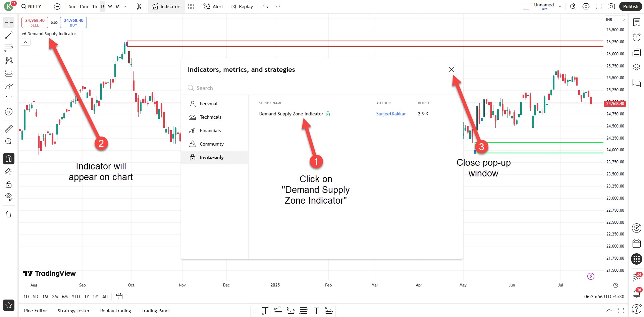Select the Invite-only category
644x317 pixels.
pyautogui.click(x=215, y=157)
